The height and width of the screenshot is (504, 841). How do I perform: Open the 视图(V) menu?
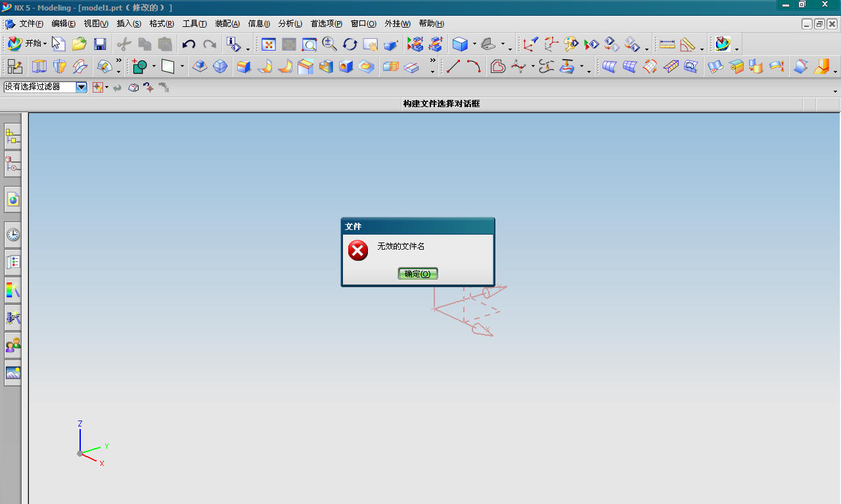point(96,24)
